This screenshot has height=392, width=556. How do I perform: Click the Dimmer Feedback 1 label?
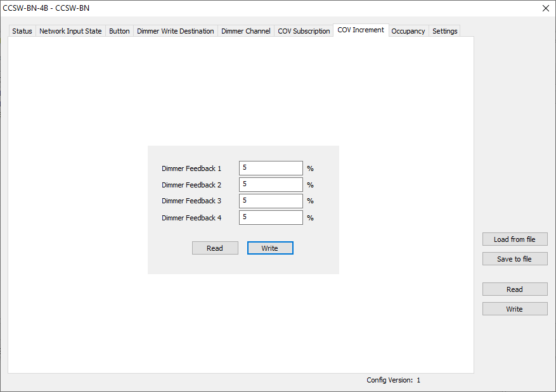[x=191, y=168]
